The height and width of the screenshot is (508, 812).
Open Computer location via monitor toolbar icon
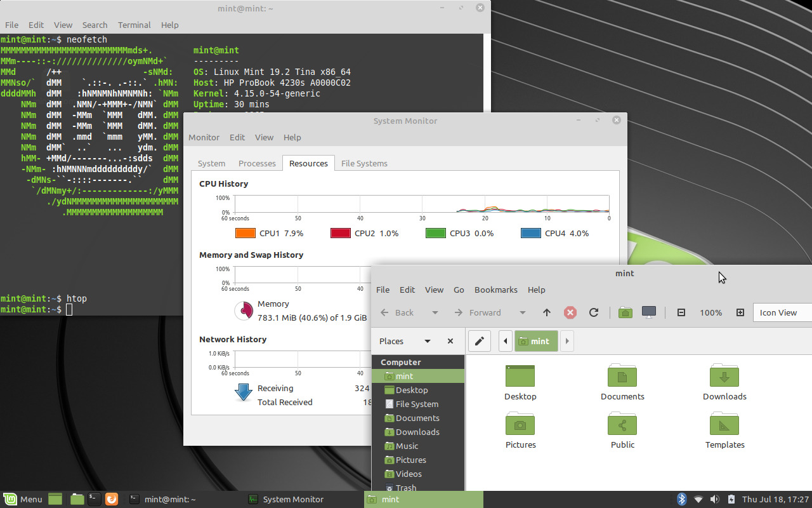coord(649,312)
